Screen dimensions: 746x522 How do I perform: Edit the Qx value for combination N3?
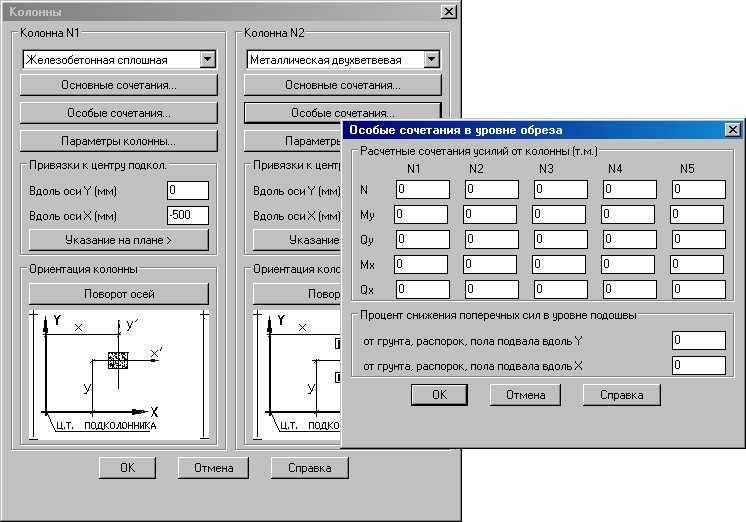[561, 289]
